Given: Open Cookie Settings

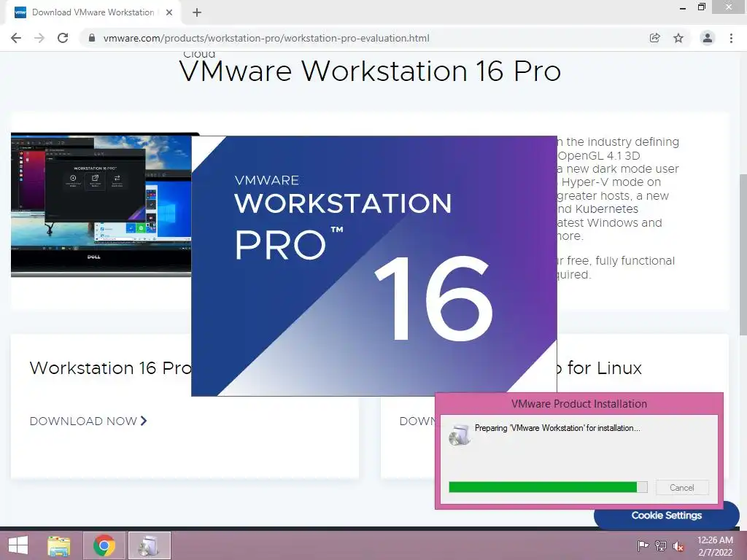Looking at the screenshot, I should point(666,516).
